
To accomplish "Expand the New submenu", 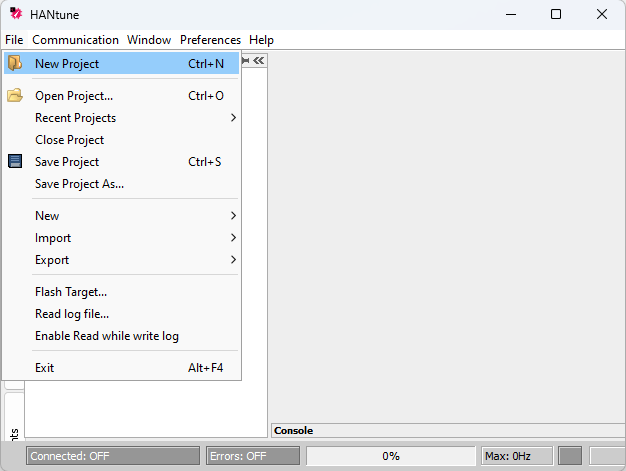I will 47,216.
